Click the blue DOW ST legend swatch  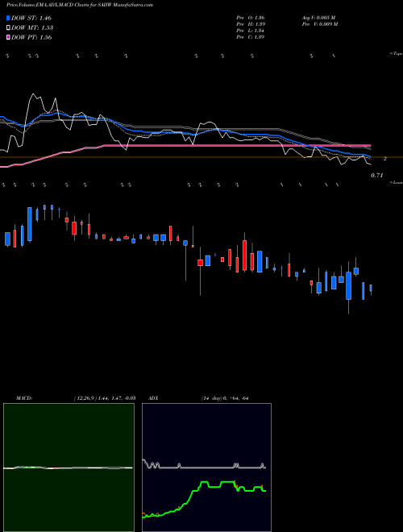point(9,18)
